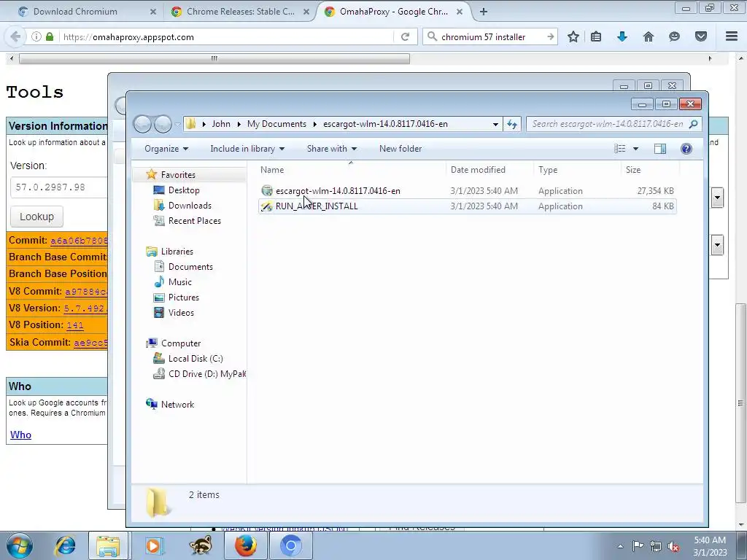This screenshot has width=747, height=560.
Task: Open the Who link on the page
Action: (x=20, y=435)
